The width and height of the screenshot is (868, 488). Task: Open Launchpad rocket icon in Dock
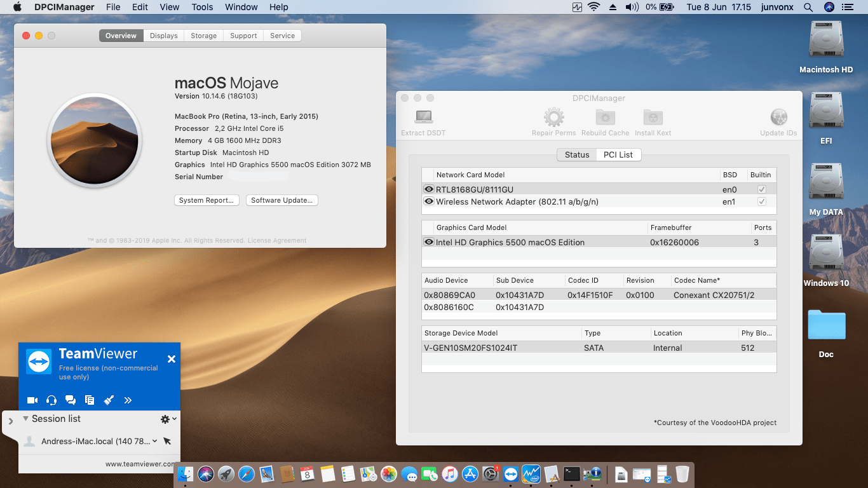click(226, 474)
